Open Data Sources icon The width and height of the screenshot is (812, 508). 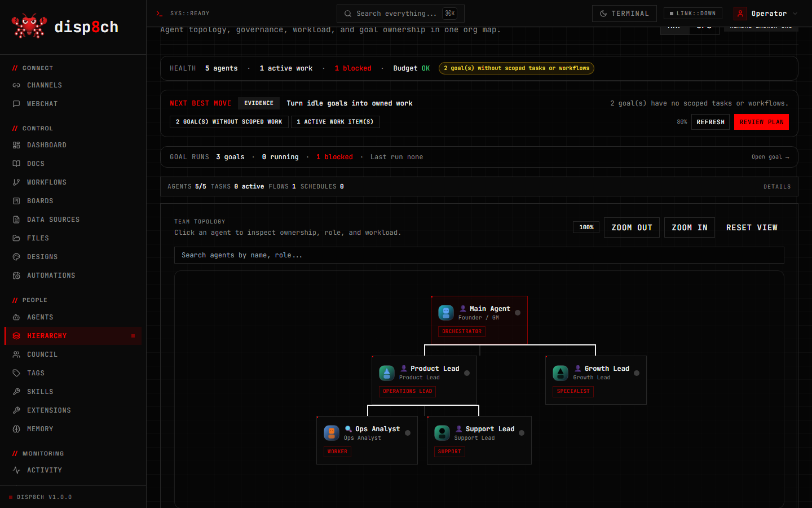[16, 220]
